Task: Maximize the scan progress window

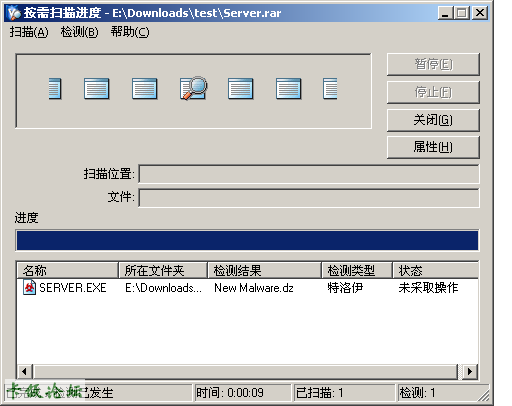Action: coord(462,13)
